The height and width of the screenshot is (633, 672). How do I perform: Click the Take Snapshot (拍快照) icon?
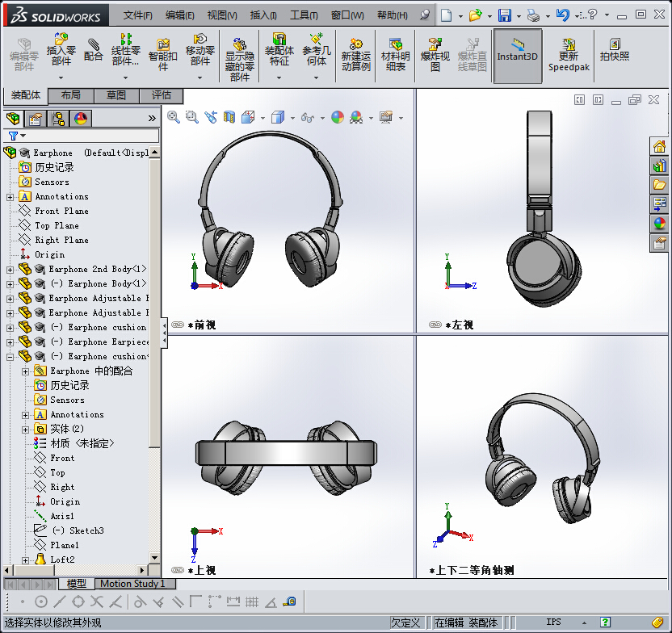(615, 50)
